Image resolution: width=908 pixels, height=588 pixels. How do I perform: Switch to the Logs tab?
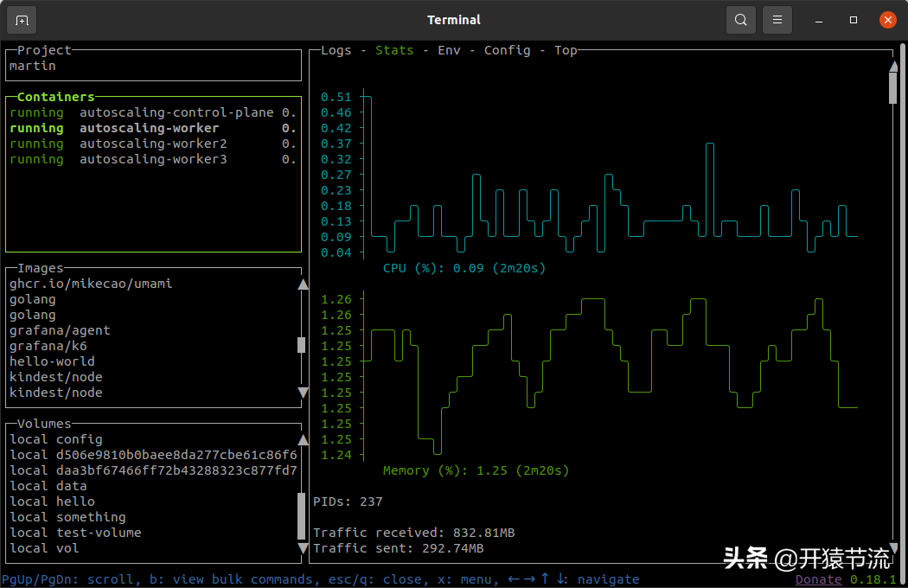click(x=336, y=50)
